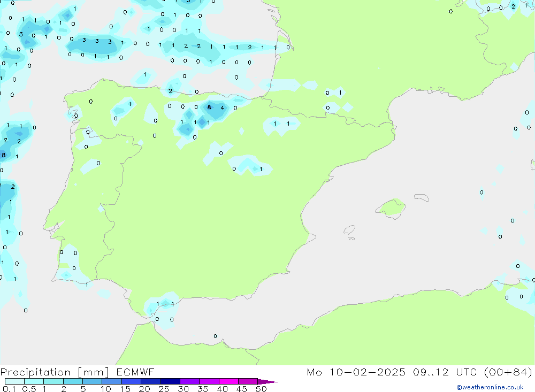
Task: Click the '20' legend label
Action: pyautogui.click(x=144, y=389)
